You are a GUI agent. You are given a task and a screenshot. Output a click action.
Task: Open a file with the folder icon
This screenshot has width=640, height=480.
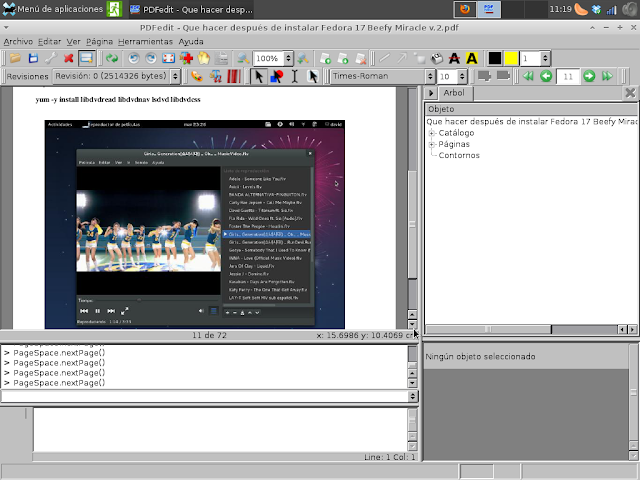(16, 58)
